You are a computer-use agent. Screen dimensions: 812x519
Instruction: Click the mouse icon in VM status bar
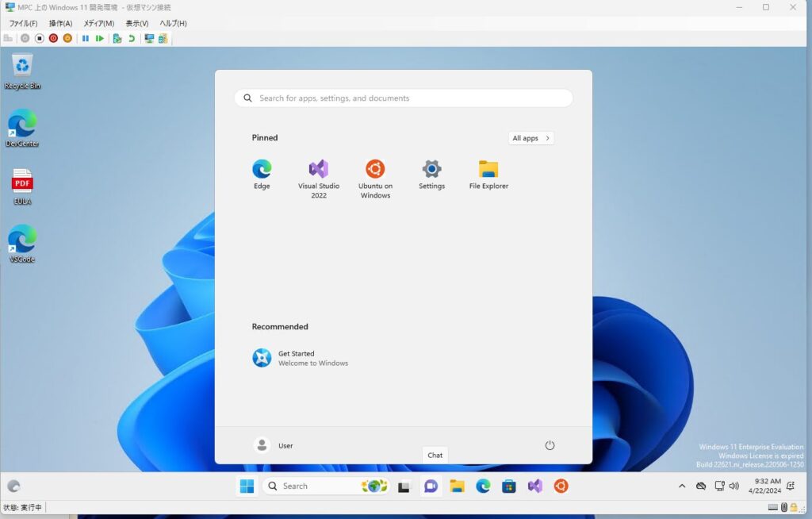point(784,508)
